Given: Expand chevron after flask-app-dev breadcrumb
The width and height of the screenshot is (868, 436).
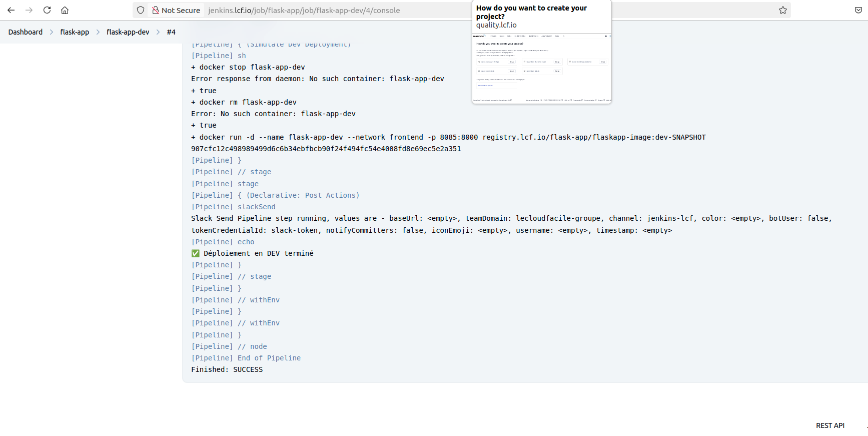Looking at the screenshot, I should [x=158, y=32].
